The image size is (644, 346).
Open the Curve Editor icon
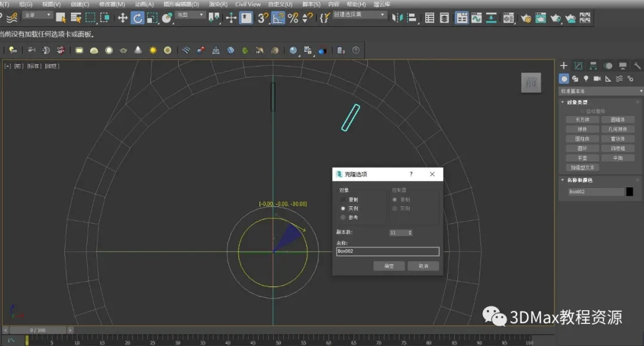point(476,18)
